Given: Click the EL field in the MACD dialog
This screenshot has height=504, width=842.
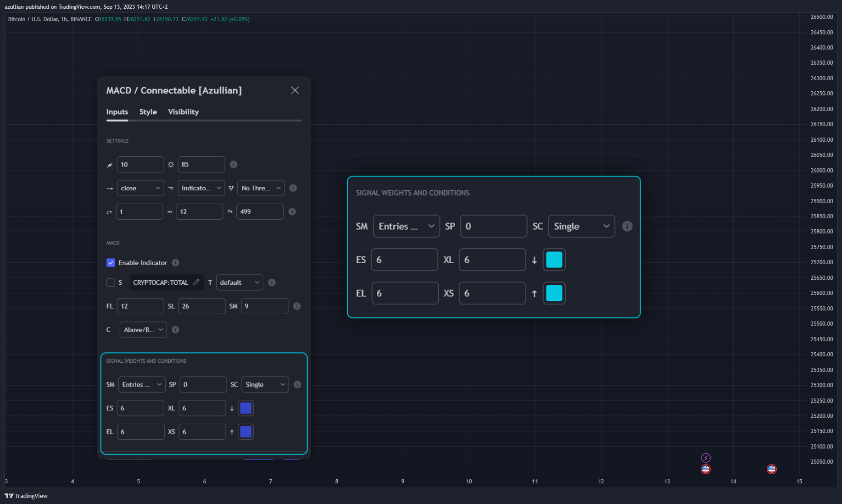Looking at the screenshot, I should click(141, 432).
